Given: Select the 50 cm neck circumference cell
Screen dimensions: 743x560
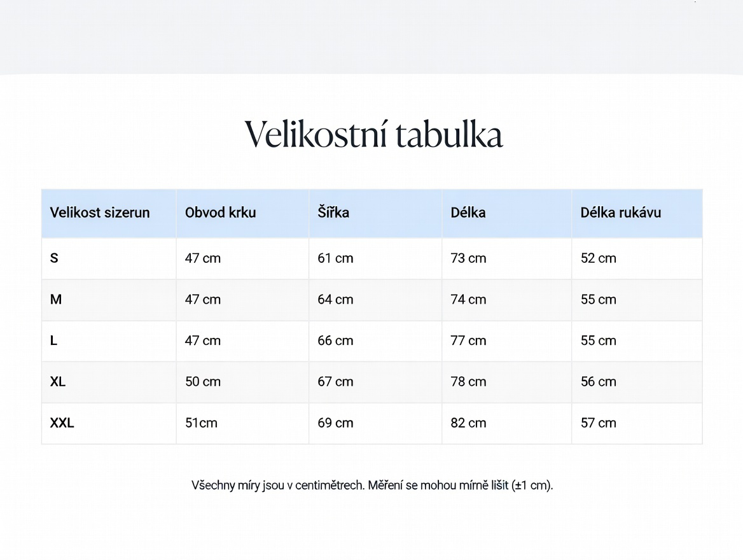Looking at the screenshot, I should (203, 382).
